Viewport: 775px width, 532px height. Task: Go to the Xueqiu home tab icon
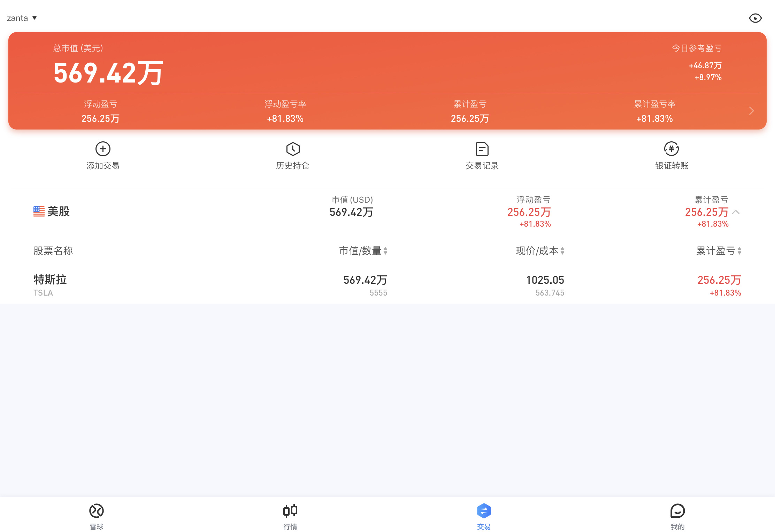click(x=97, y=511)
